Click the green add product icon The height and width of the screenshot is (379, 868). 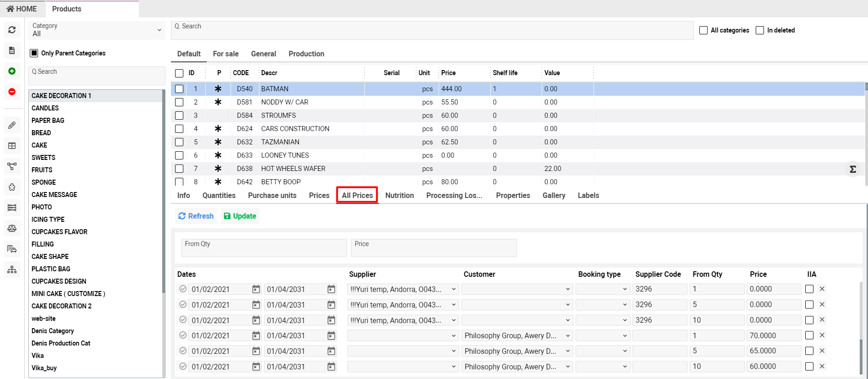[x=12, y=71]
